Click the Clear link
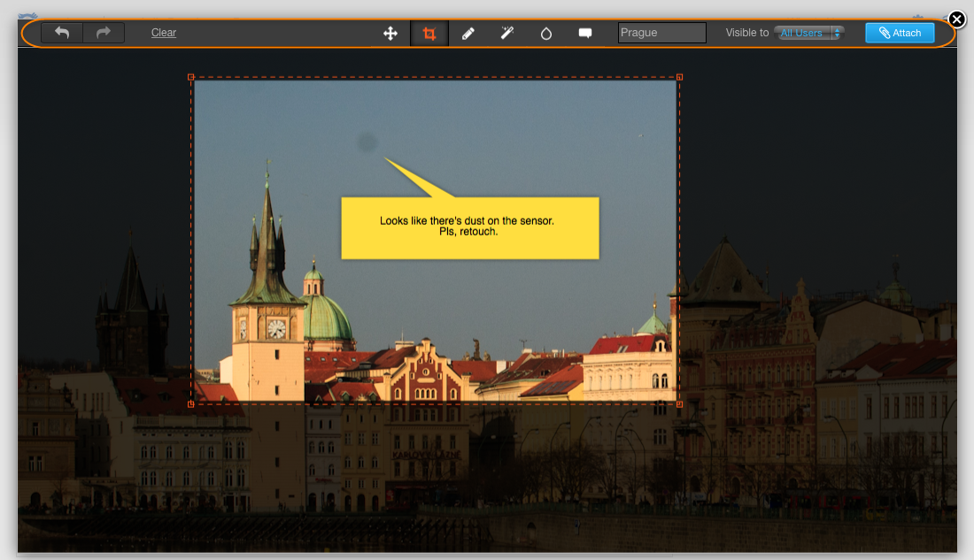 click(x=164, y=33)
